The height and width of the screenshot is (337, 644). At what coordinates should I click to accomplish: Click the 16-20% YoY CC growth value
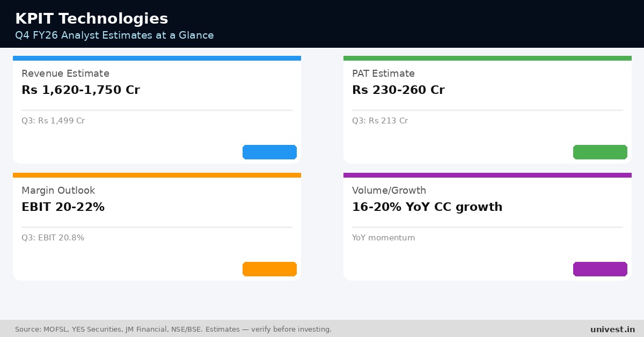(x=427, y=207)
